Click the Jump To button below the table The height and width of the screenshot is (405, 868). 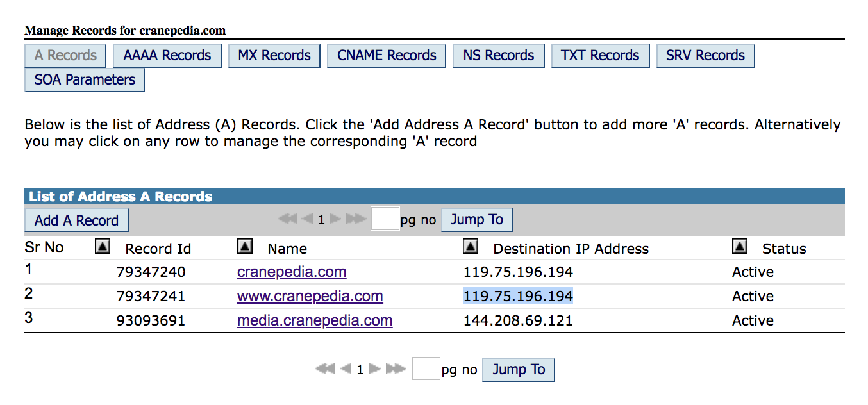[x=518, y=370]
